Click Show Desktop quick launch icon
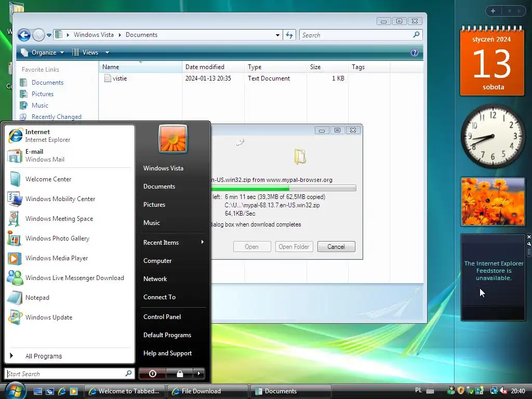Viewport: 532px width, 399px height. click(38, 391)
